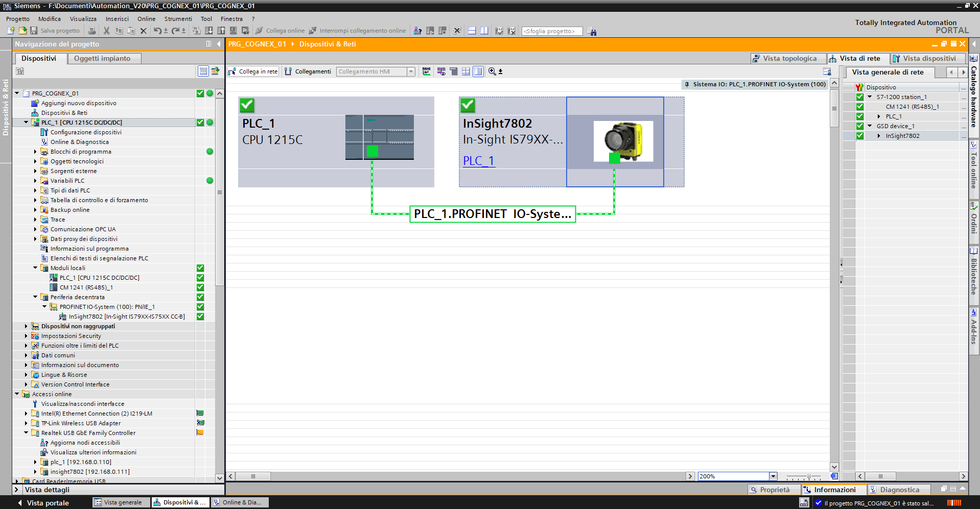The height and width of the screenshot is (509, 980).
Task: Click the undo arrow icon
Action: pyautogui.click(x=157, y=31)
